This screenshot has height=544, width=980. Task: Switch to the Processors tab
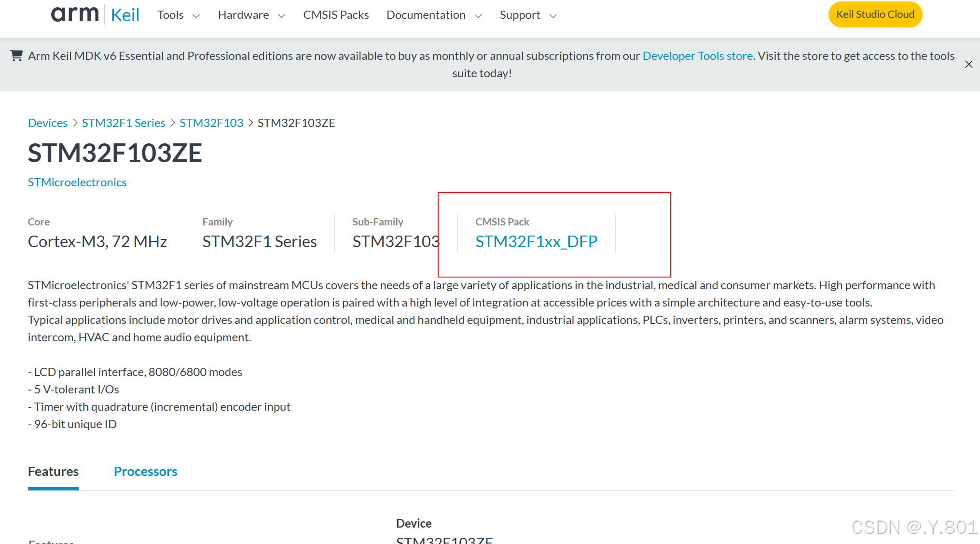[x=145, y=471]
